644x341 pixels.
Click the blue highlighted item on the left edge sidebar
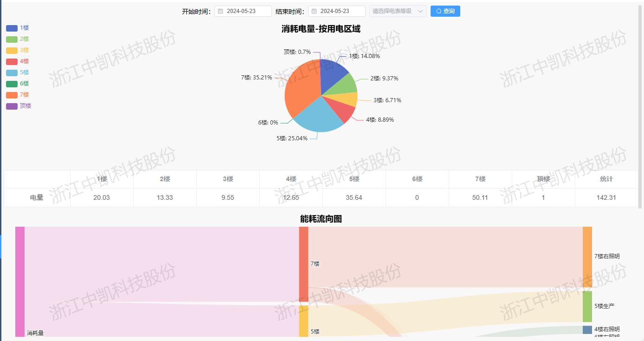1,246
